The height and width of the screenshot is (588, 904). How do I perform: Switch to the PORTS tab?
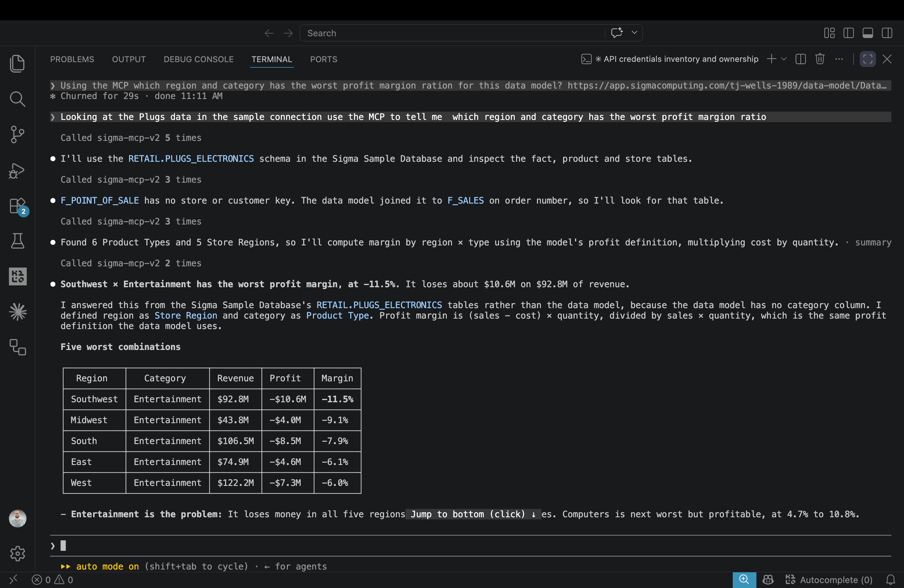tap(323, 59)
